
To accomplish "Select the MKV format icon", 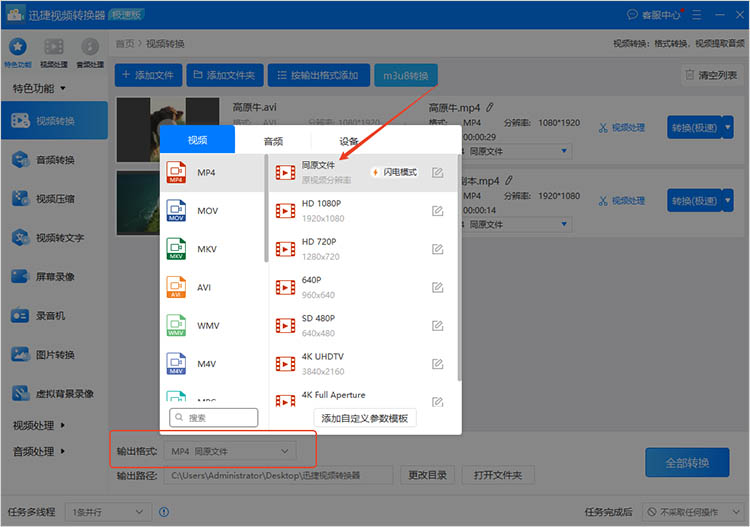I will point(176,249).
